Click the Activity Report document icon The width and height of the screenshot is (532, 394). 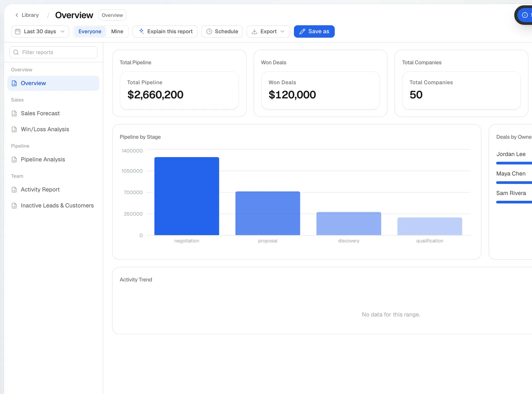pyautogui.click(x=14, y=190)
